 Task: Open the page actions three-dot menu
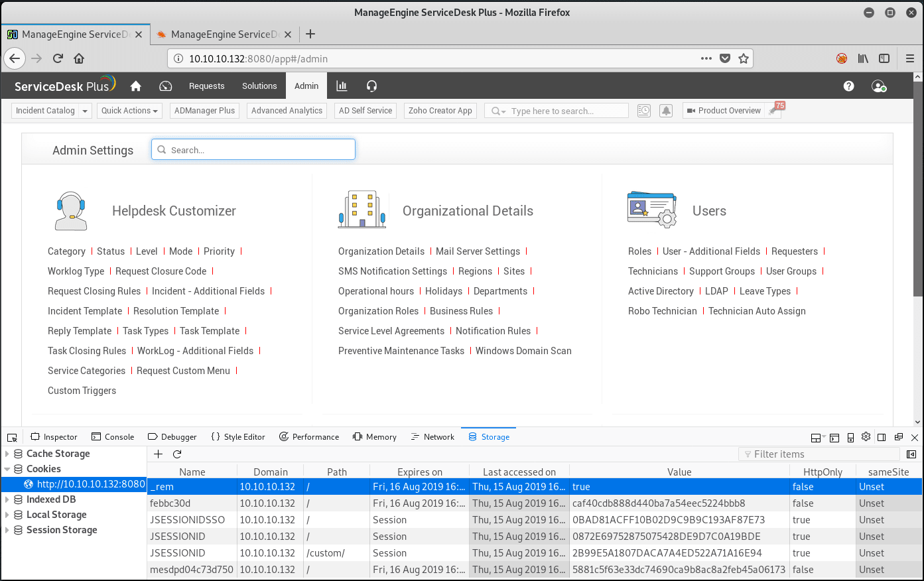[x=706, y=58]
